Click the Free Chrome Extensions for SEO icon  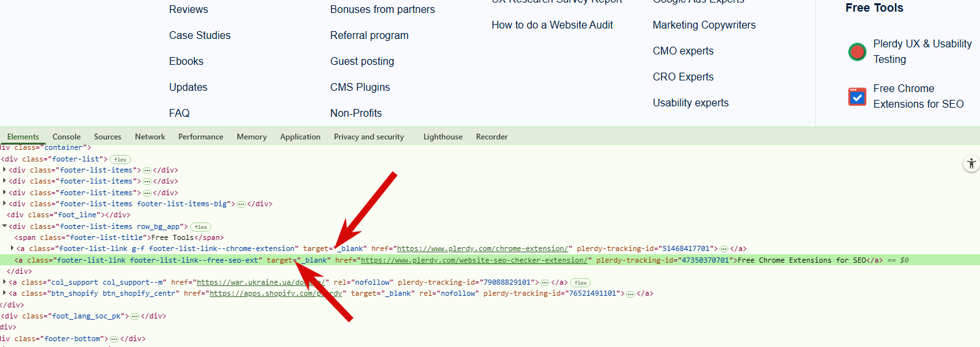pyautogui.click(x=857, y=97)
